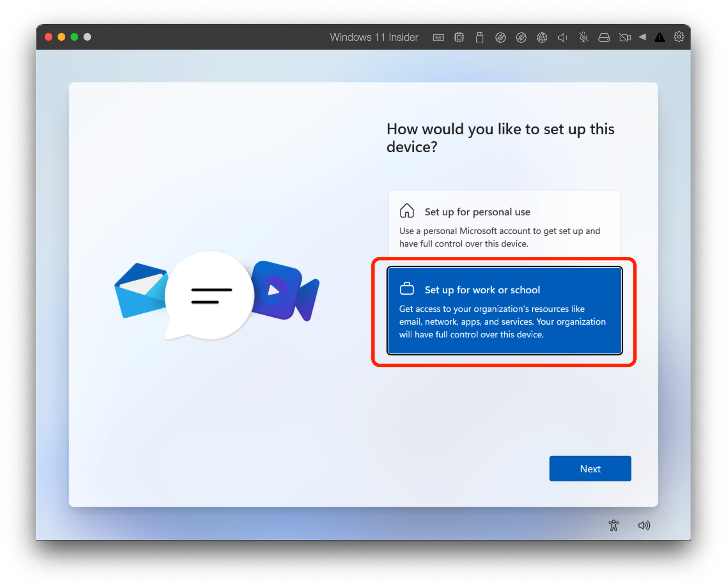Click the USB drive icon
Image resolution: width=727 pixels, height=588 pixels.
(x=480, y=37)
